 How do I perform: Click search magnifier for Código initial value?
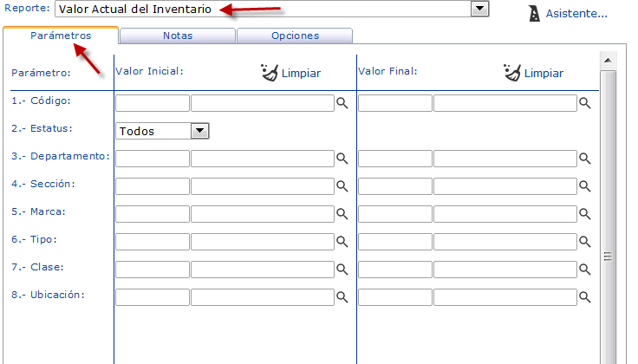pos(342,103)
